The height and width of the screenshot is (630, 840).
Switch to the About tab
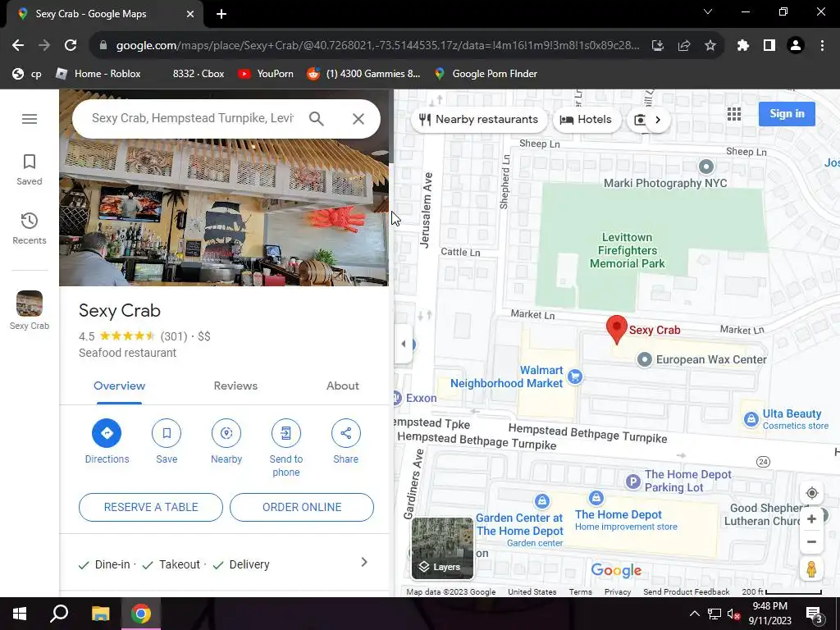(x=343, y=386)
